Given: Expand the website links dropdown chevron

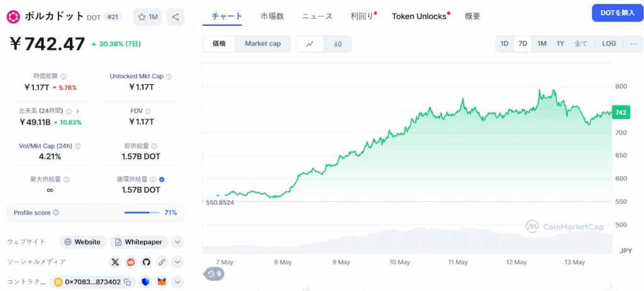Looking at the screenshot, I should coord(177,242).
